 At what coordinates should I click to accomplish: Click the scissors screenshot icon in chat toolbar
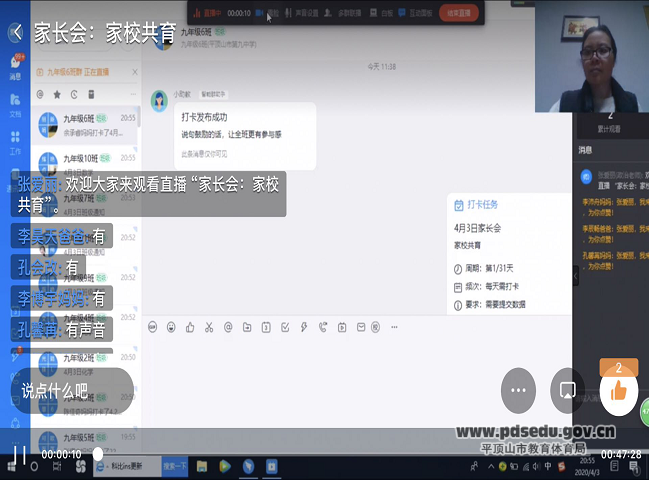pyautogui.click(x=207, y=327)
